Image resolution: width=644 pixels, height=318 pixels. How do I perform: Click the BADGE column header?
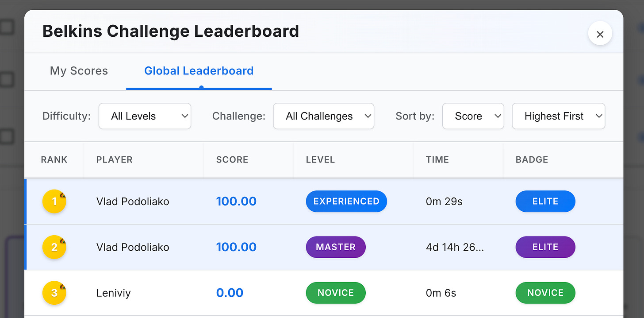(532, 160)
